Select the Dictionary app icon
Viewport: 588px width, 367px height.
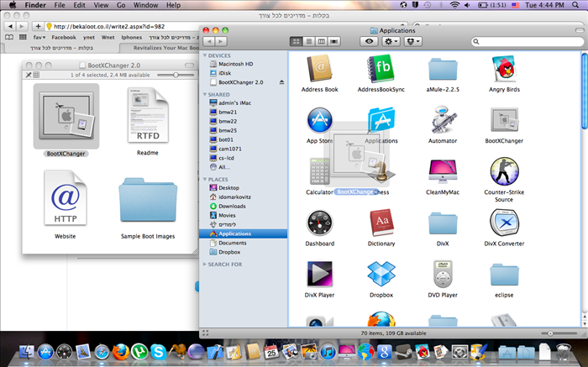381,223
